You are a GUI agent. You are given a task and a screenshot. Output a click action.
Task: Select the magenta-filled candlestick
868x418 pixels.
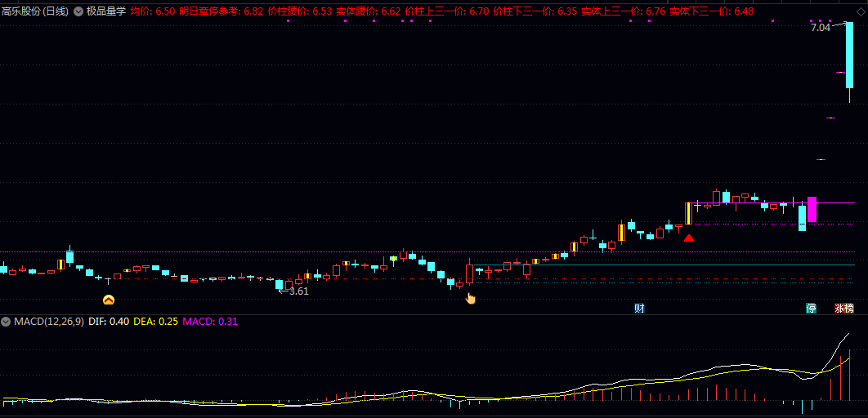click(x=812, y=210)
